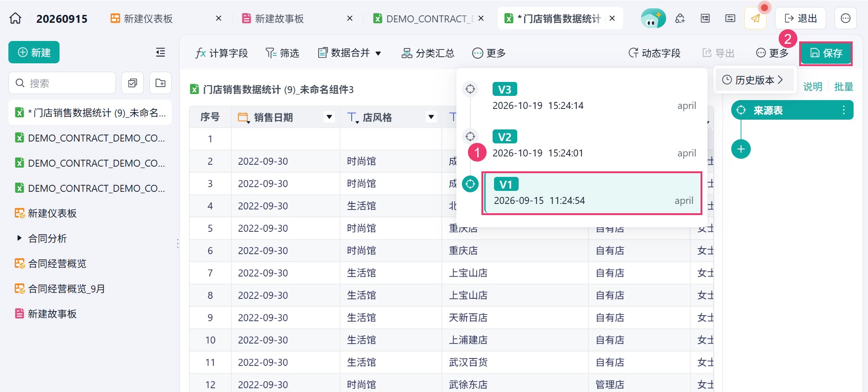Click the 说明 link

813,87
